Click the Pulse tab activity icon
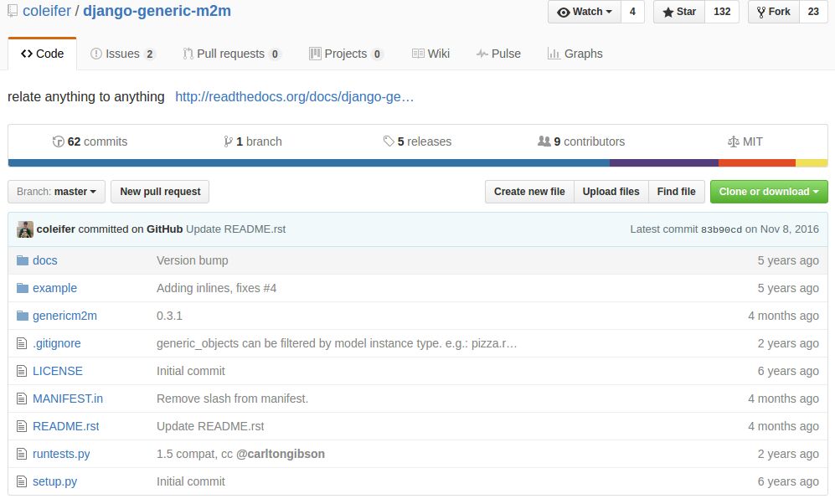This screenshot has height=504, width=835. tap(482, 54)
